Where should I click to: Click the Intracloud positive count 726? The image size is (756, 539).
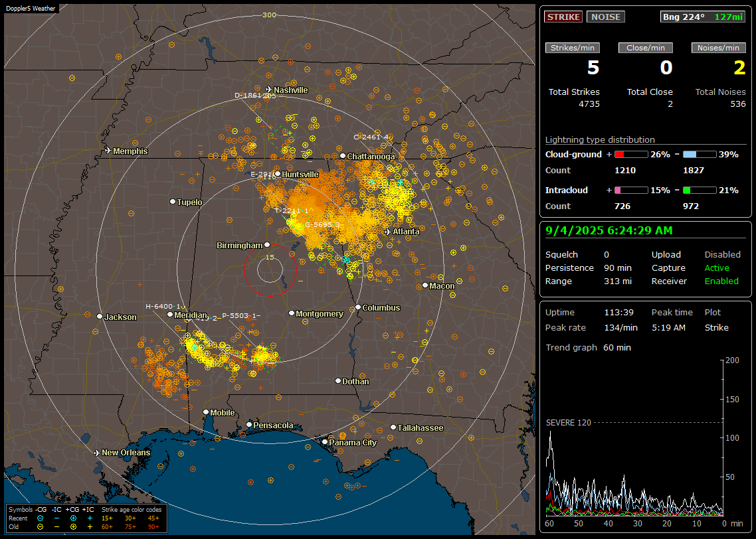(x=622, y=206)
